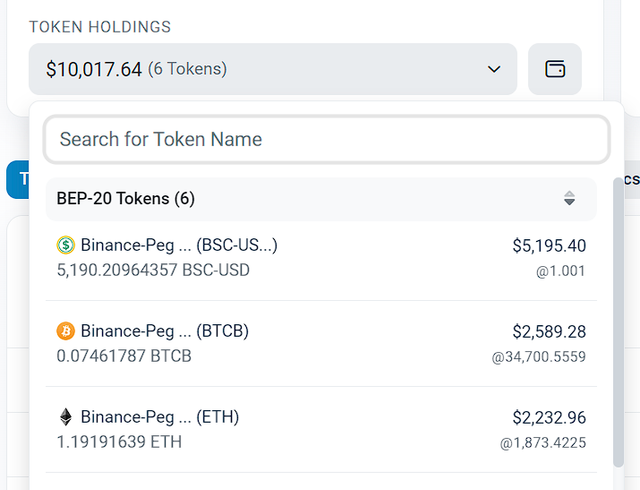Click the $2,232.96 ETH value
Image resolution: width=640 pixels, height=490 pixels.
tap(549, 418)
